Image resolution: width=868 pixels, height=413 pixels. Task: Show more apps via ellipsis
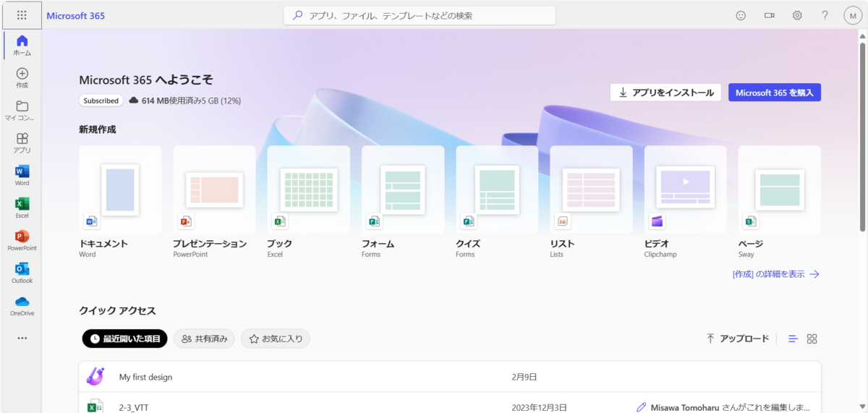22,338
